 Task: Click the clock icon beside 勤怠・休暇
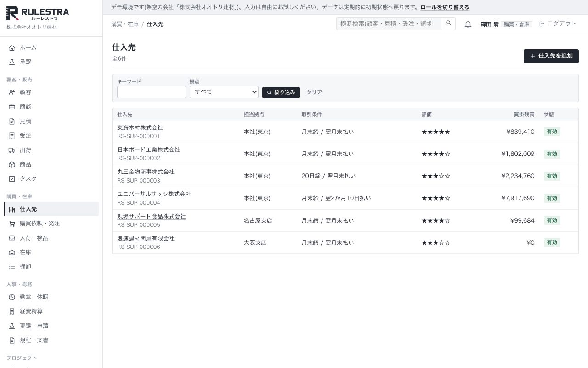(x=12, y=297)
